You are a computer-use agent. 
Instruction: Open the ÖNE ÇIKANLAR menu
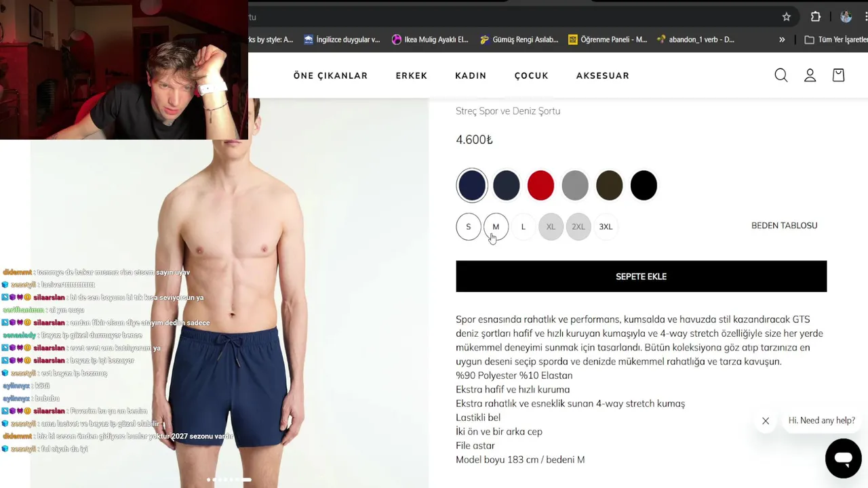[330, 76]
